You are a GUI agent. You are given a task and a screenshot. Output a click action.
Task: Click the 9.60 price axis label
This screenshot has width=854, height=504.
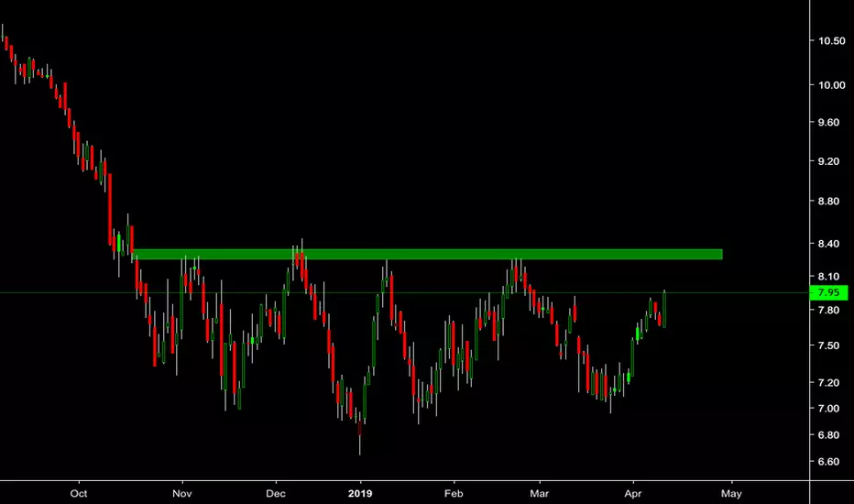(828, 123)
